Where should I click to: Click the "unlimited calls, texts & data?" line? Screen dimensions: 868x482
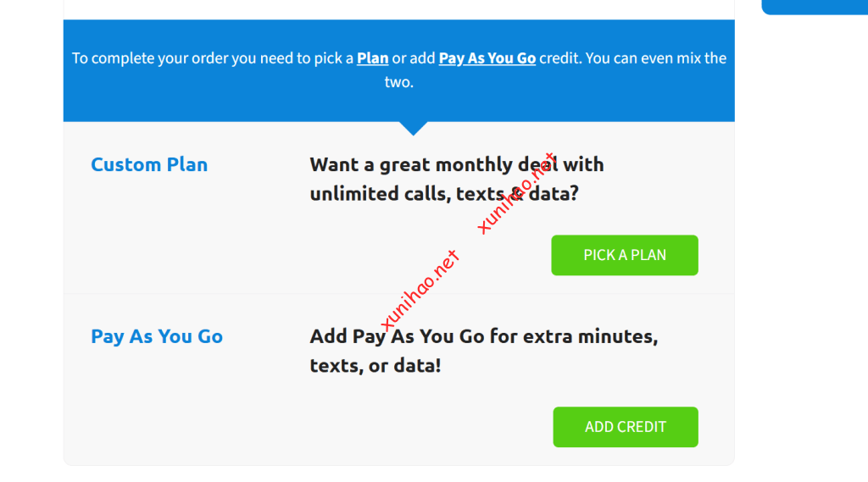coord(443,193)
